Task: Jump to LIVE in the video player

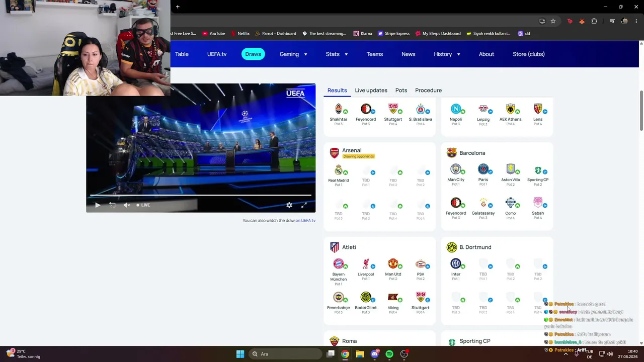Action: 143,205
